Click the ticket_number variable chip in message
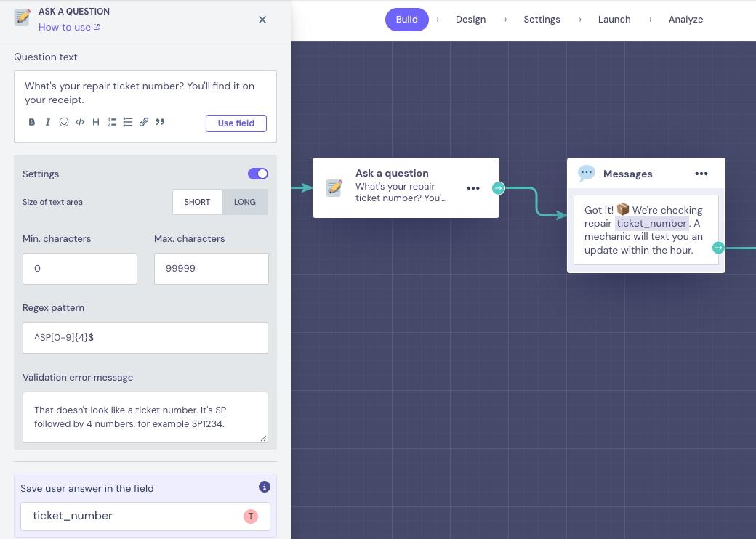Image resolution: width=756 pixels, height=539 pixels. tap(652, 224)
